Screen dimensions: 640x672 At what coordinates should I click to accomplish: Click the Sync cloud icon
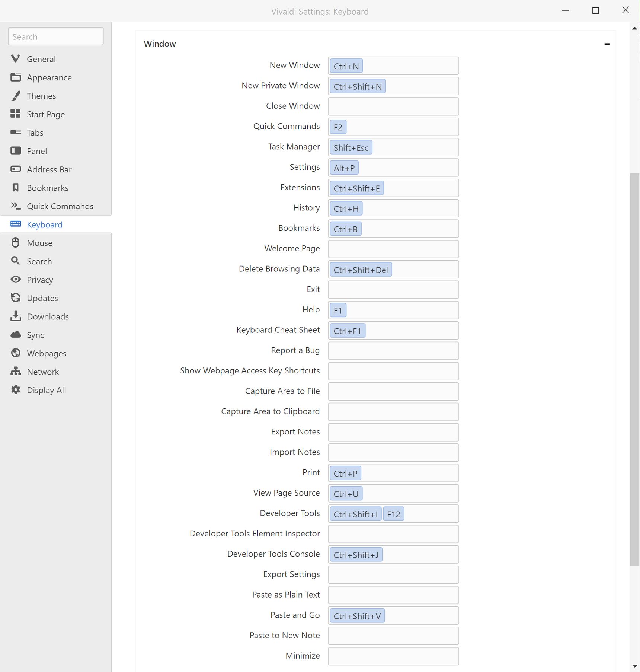click(x=16, y=335)
